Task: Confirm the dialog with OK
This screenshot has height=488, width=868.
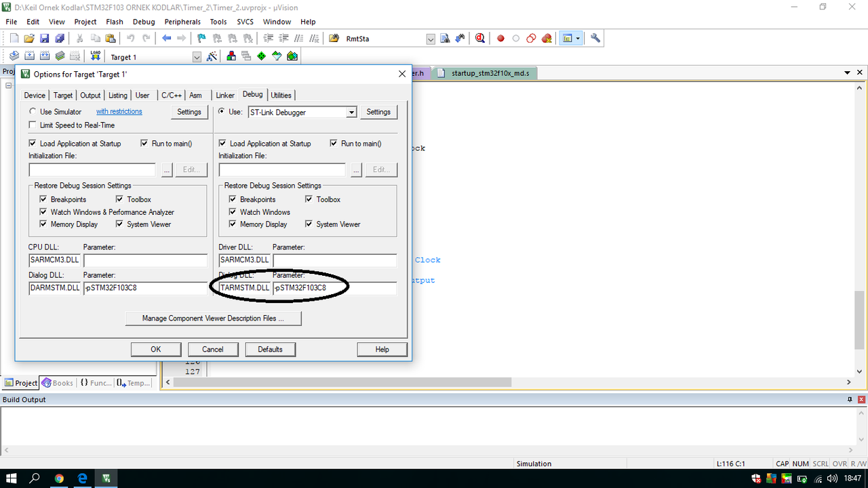Action: tap(156, 349)
